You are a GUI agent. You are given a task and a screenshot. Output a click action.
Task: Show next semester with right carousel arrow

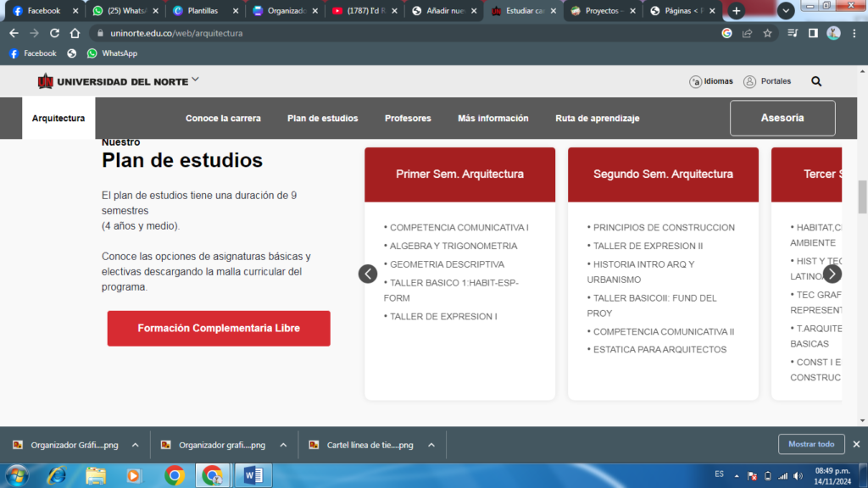coord(833,274)
